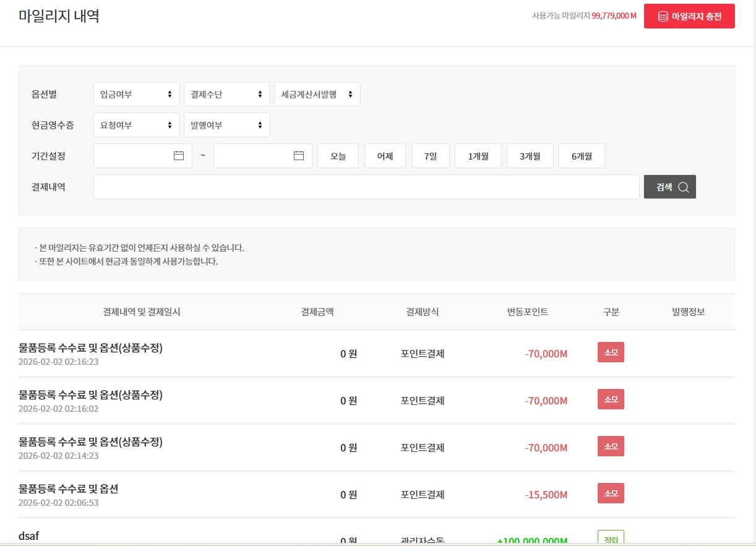The width and height of the screenshot is (756, 546).
Task: Set period to 1개월
Action: tap(478, 156)
